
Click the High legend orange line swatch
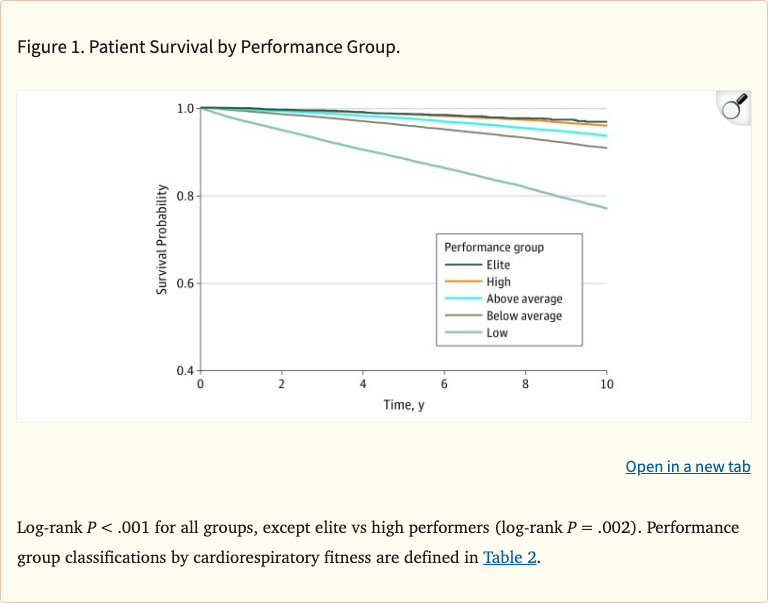coord(463,282)
